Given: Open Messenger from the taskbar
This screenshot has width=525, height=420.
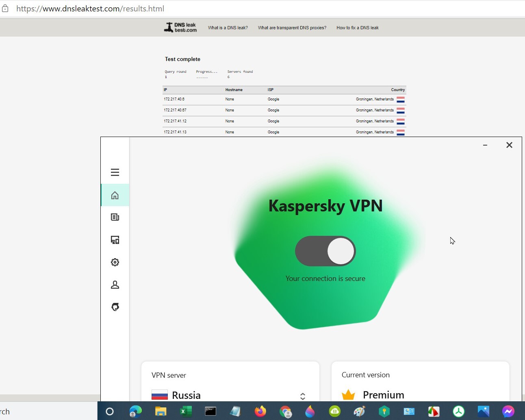Looking at the screenshot, I should pyautogui.click(x=508, y=411).
